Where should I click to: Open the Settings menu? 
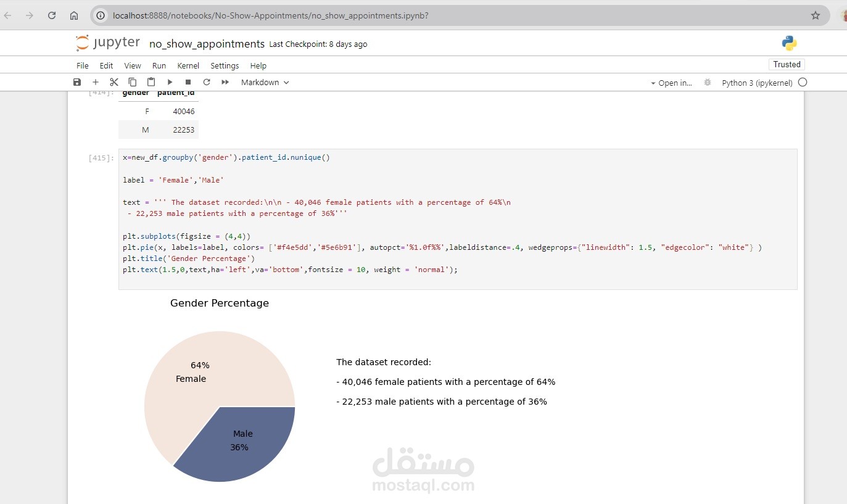tap(225, 65)
